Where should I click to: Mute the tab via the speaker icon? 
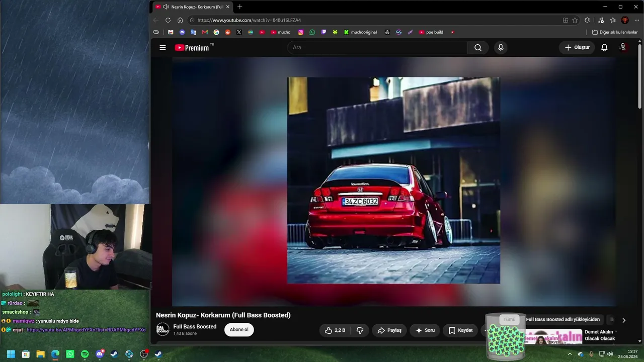coord(166,7)
